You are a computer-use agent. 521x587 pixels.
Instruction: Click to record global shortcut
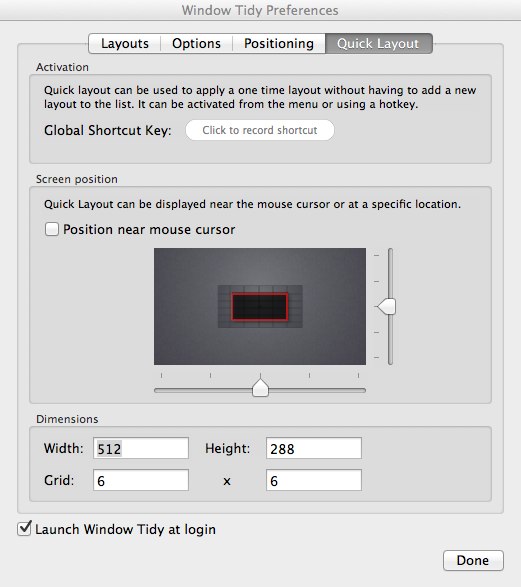pos(260,130)
